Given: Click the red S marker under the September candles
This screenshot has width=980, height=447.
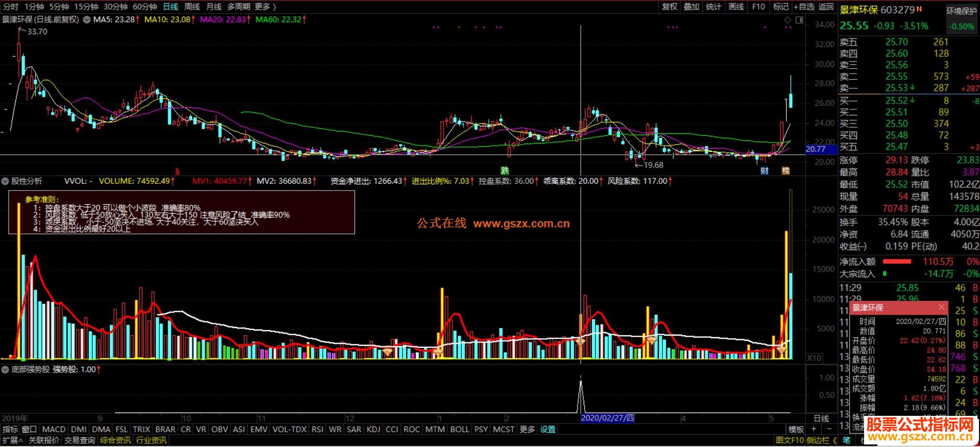Looking at the screenshot, I should pos(177,171).
